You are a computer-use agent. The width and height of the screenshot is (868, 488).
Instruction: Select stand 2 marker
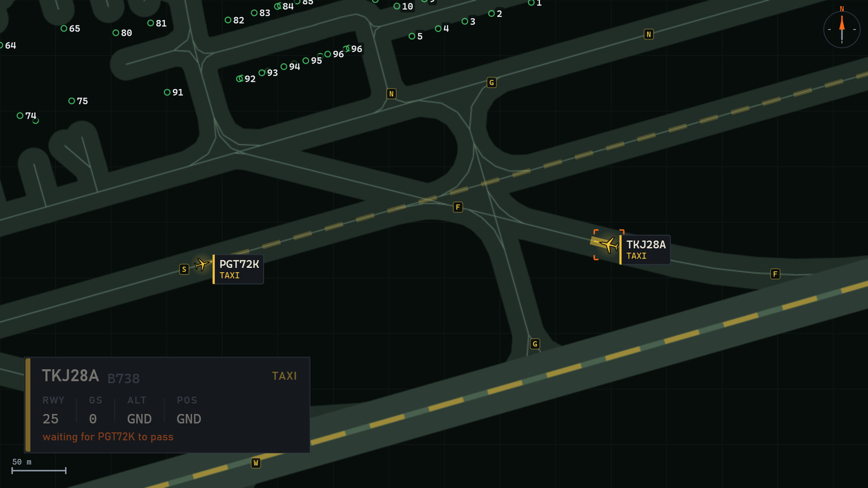[x=491, y=14]
